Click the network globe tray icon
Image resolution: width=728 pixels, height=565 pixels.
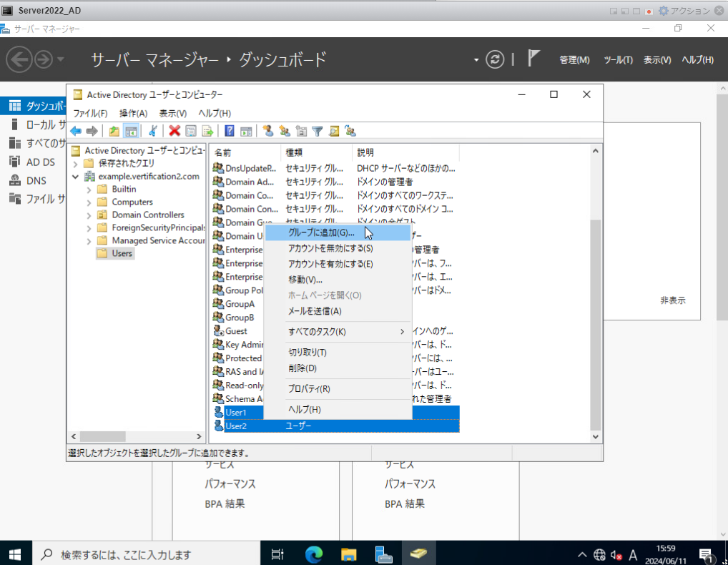tap(599, 554)
